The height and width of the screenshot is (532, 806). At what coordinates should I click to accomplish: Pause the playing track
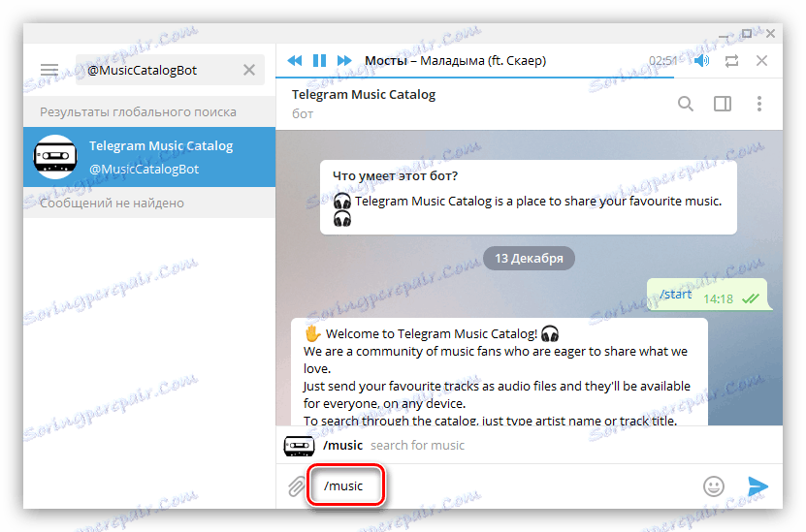coord(319,61)
